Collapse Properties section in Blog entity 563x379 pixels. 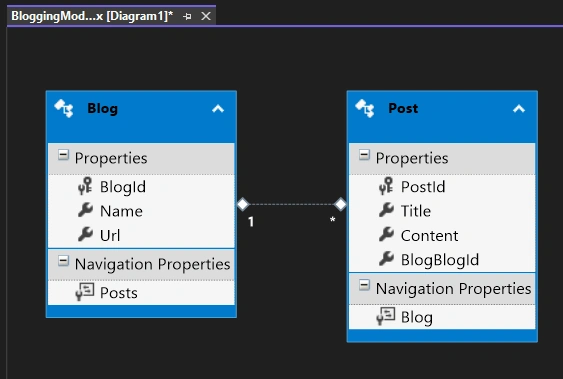63,155
